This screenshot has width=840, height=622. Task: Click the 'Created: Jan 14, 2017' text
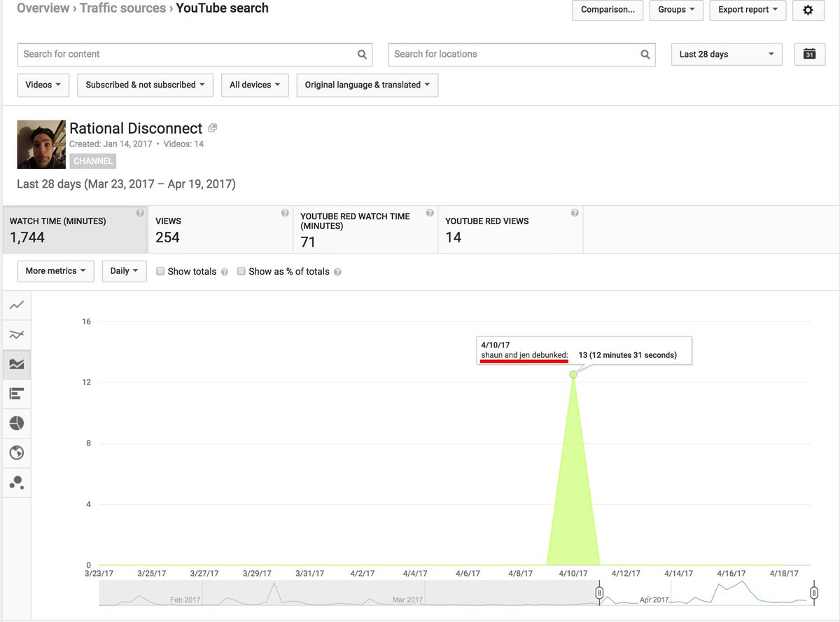110,144
